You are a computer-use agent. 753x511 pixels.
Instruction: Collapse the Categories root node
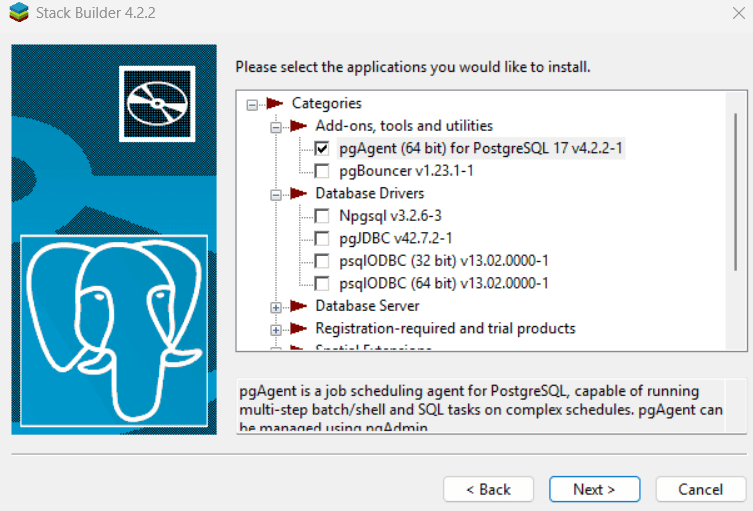click(x=252, y=105)
